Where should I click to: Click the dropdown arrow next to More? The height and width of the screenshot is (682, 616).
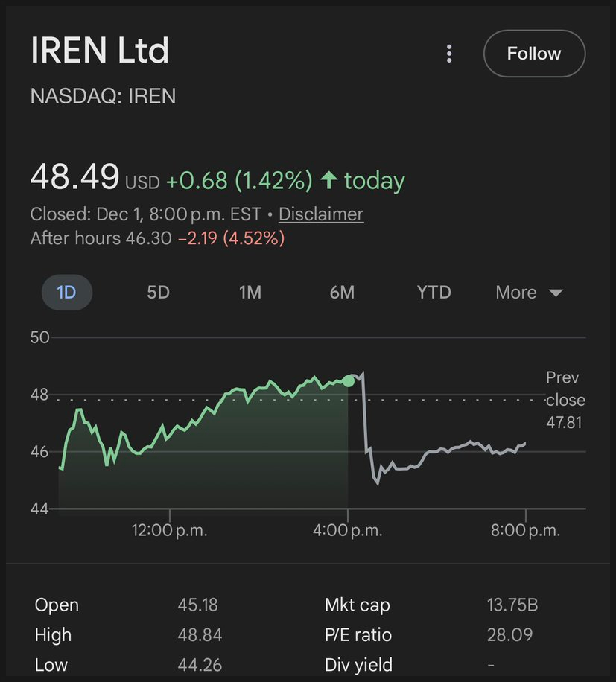tap(556, 293)
